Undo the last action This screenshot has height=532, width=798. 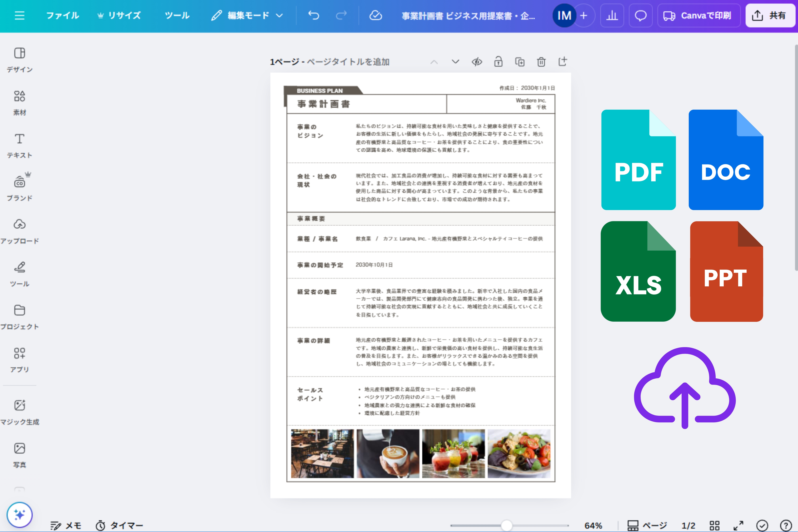point(314,16)
